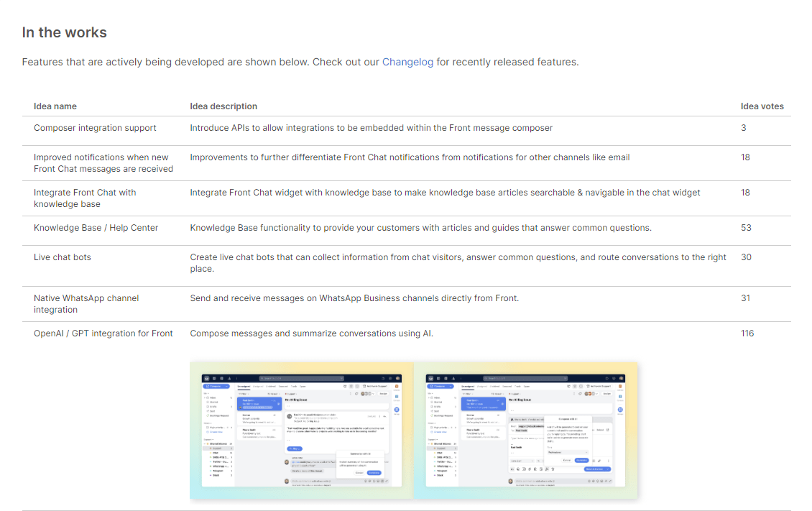812x511 pixels.
Task: Click description 'Knowledge Base functionality to provide'
Action: point(420,228)
